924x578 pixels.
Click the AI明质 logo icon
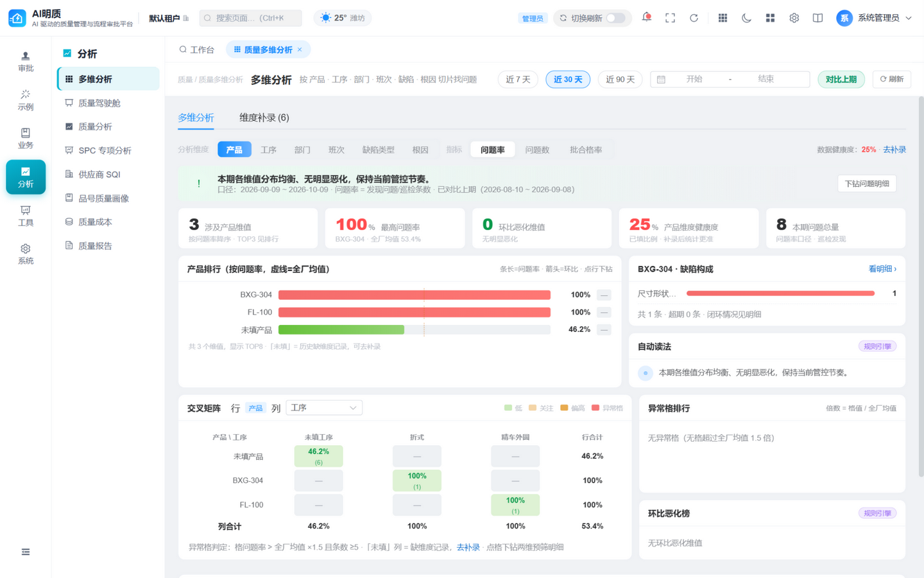tap(17, 18)
